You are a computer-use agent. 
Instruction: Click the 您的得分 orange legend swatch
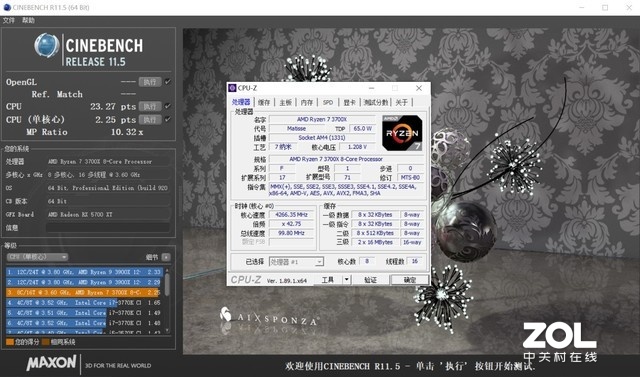point(10,342)
